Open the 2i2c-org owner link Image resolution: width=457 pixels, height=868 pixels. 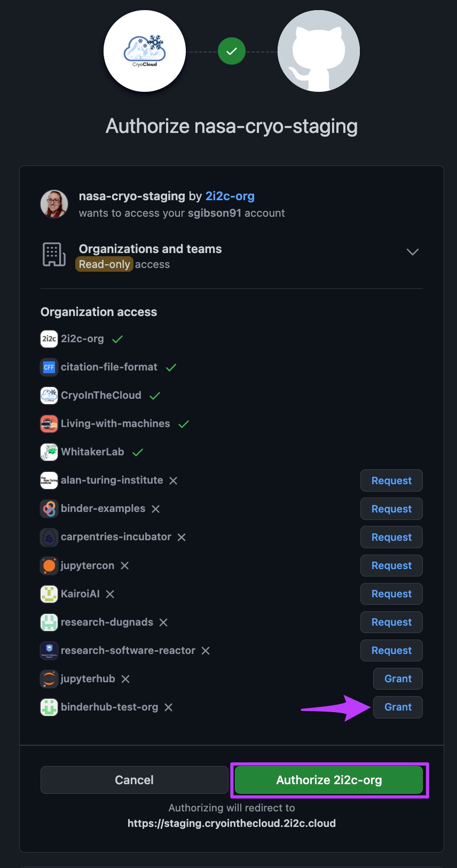tap(230, 196)
